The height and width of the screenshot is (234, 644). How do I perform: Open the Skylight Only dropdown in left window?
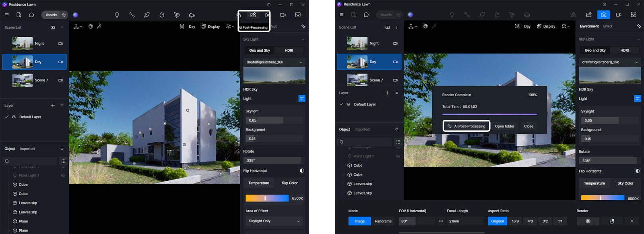[x=274, y=221]
